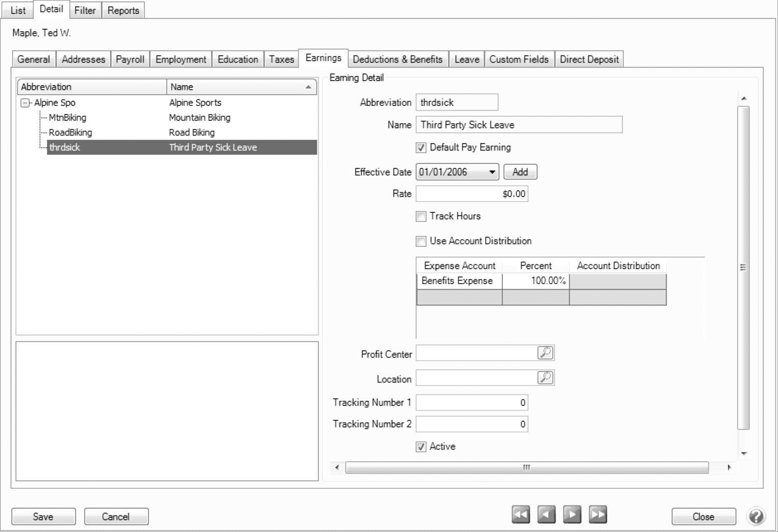Open the Location lookup magnifier
The image size is (778, 532).
545,378
